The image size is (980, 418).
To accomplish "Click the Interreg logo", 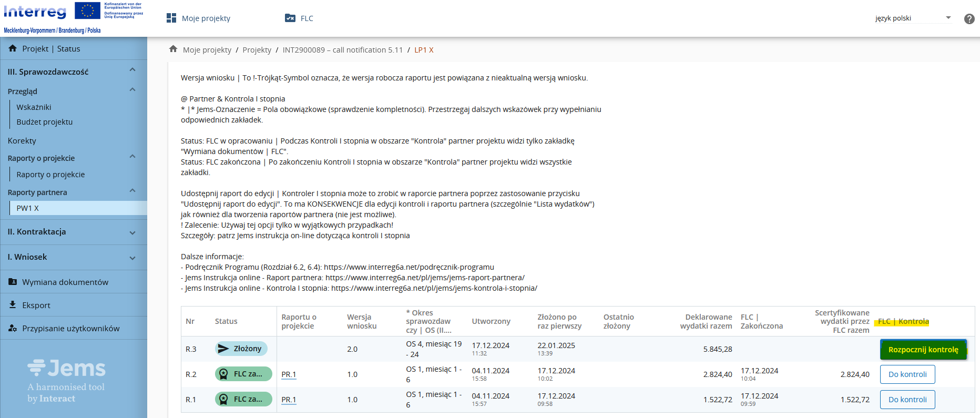I will (x=35, y=12).
